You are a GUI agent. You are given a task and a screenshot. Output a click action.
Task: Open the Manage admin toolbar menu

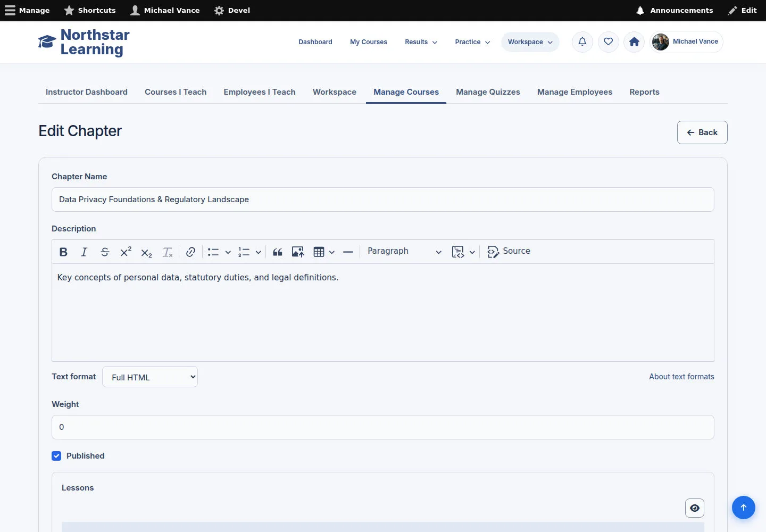pyautogui.click(x=27, y=10)
